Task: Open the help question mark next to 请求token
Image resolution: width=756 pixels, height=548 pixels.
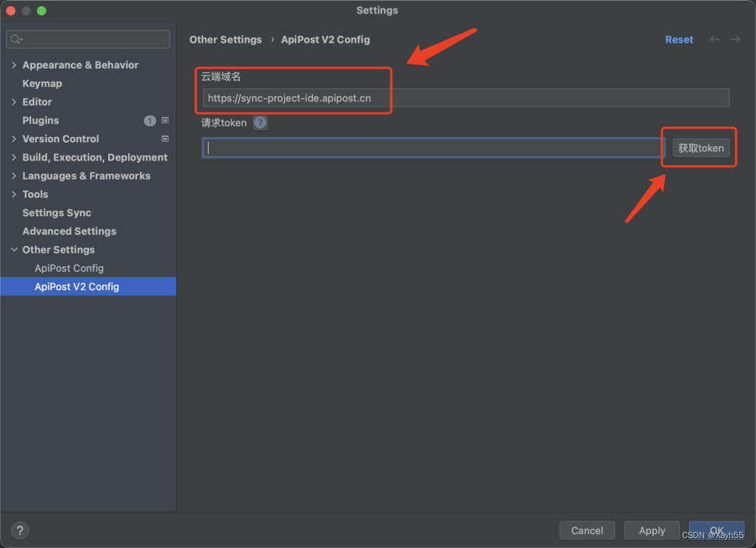Action: click(x=260, y=122)
